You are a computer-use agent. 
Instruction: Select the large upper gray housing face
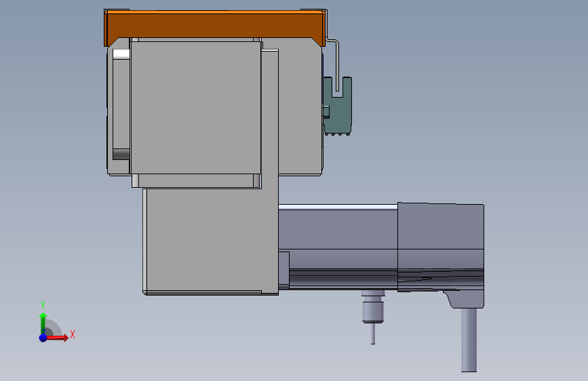point(195,108)
